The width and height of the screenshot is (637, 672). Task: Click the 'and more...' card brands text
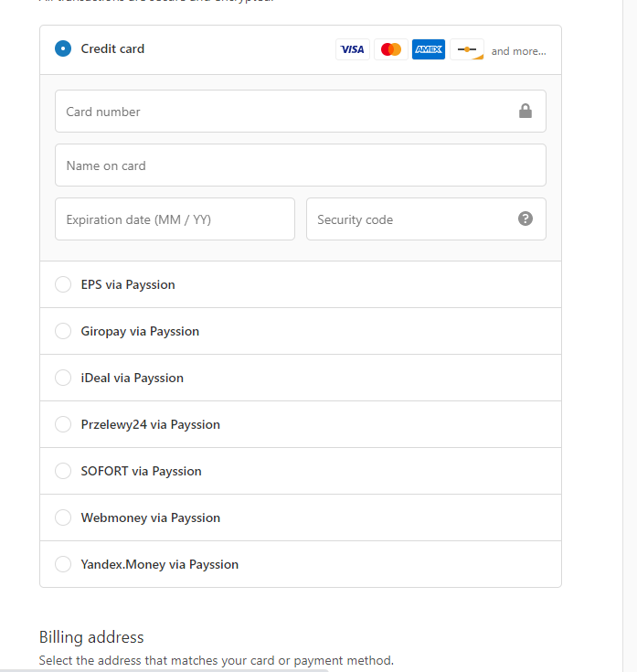pos(518,51)
